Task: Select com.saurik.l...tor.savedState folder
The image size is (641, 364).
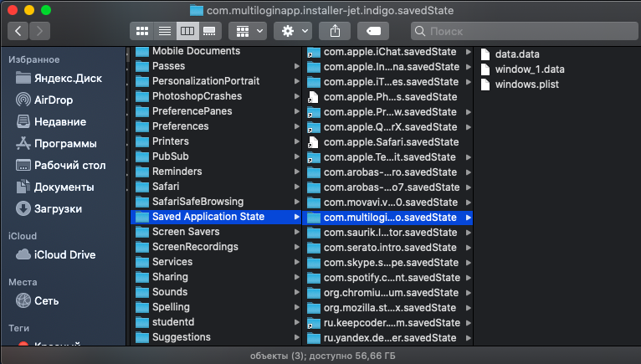Action: [388, 233]
